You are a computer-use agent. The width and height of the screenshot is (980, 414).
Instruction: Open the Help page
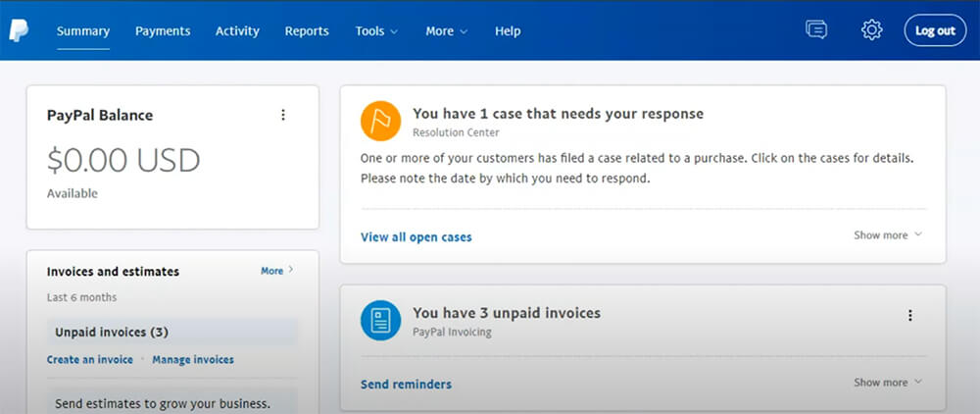click(508, 31)
